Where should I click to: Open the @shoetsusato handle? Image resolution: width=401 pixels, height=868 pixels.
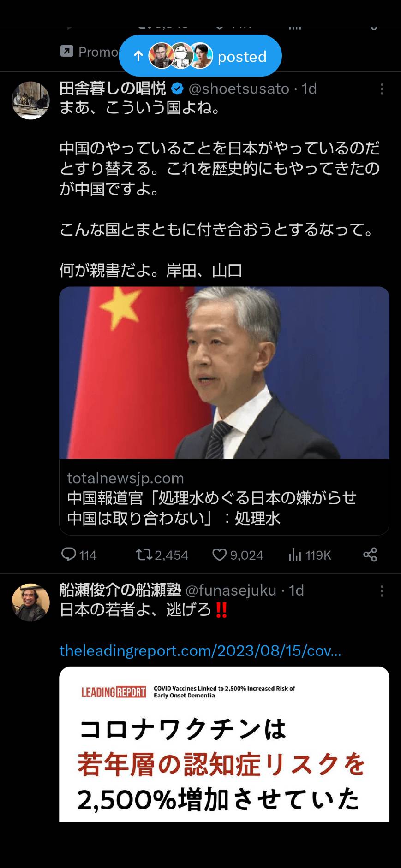click(239, 89)
